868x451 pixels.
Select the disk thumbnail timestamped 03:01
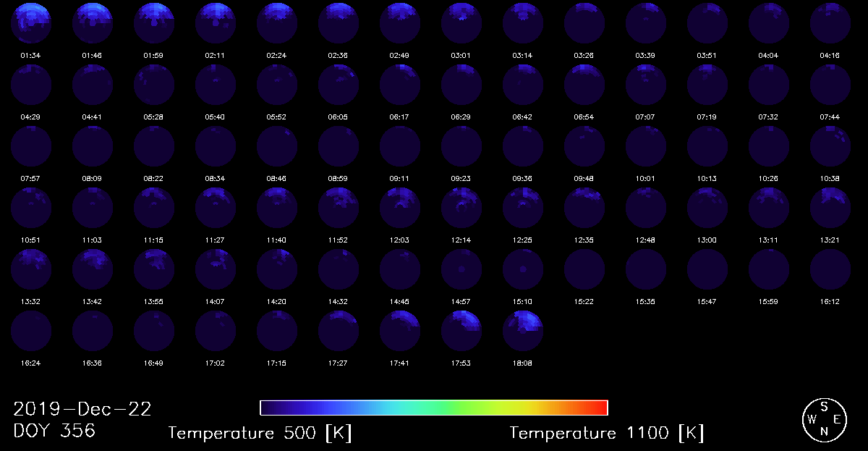tap(461, 23)
